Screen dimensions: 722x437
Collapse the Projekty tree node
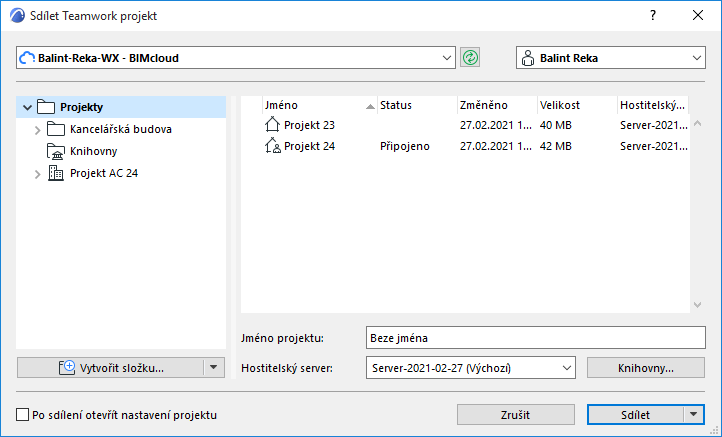pyautogui.click(x=27, y=108)
